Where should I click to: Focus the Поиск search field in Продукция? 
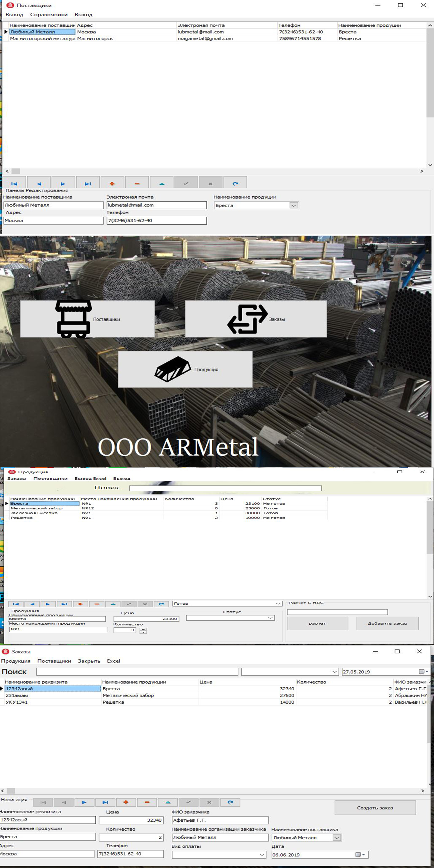click(x=225, y=488)
